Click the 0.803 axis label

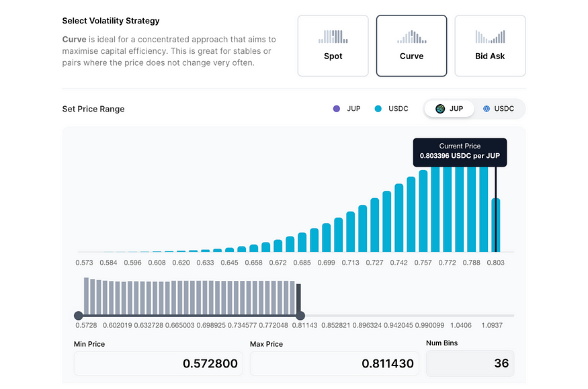[x=495, y=263]
